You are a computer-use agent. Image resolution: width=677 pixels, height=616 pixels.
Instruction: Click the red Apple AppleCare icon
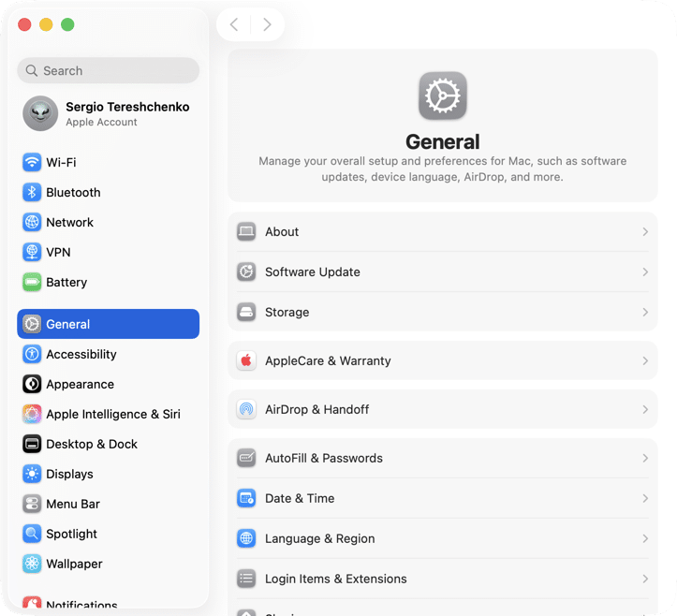coord(246,360)
